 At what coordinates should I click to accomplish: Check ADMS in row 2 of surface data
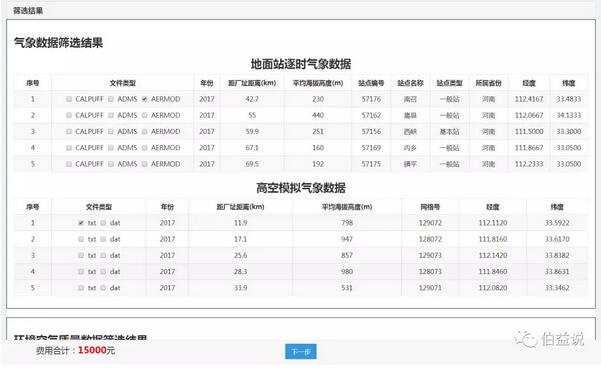pos(111,115)
